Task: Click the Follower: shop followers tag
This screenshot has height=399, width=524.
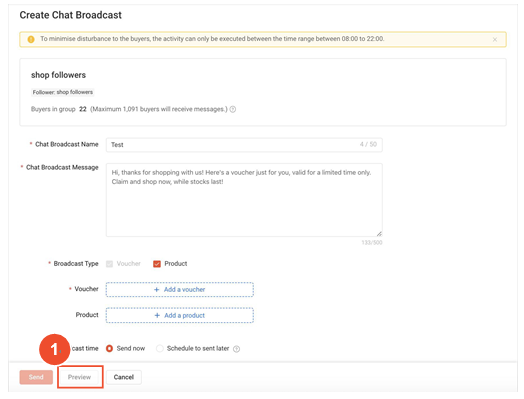Action: (63, 92)
